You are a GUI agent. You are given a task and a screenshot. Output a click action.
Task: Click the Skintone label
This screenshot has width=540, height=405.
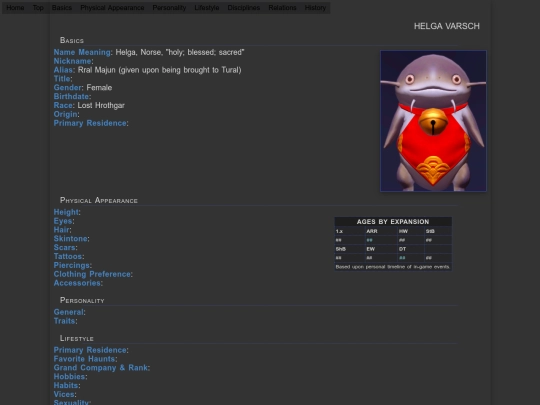(x=70, y=239)
